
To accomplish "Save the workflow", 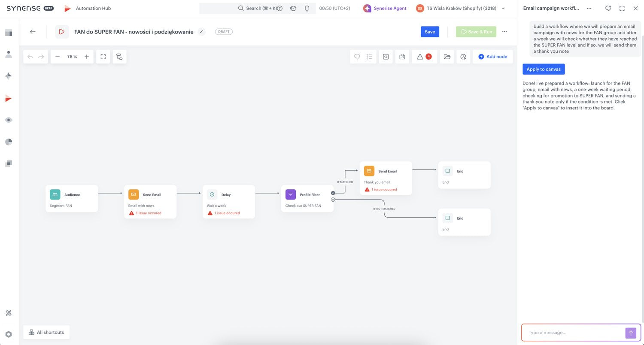I will (x=430, y=32).
